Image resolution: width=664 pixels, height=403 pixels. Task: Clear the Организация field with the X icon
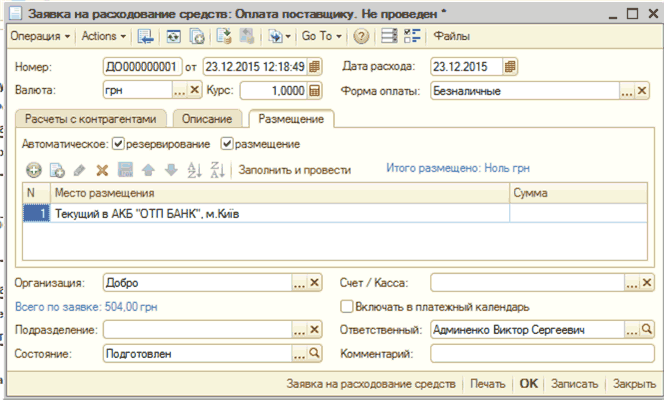(315, 283)
